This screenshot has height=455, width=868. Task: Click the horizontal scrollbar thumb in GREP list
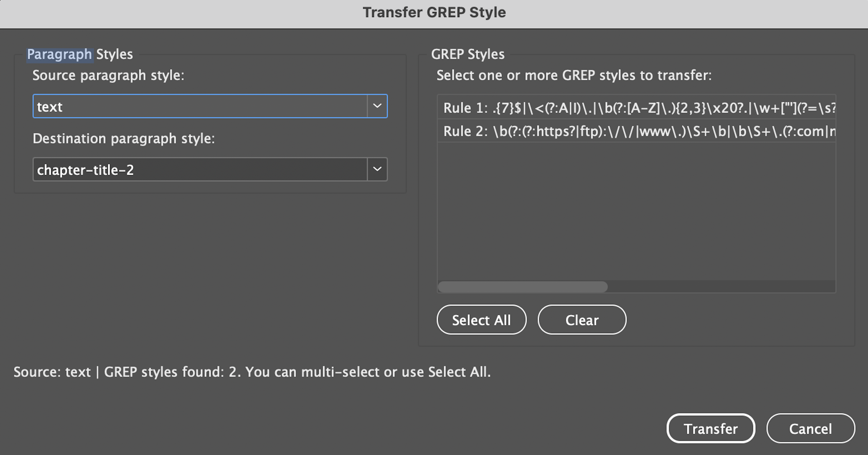click(x=523, y=287)
